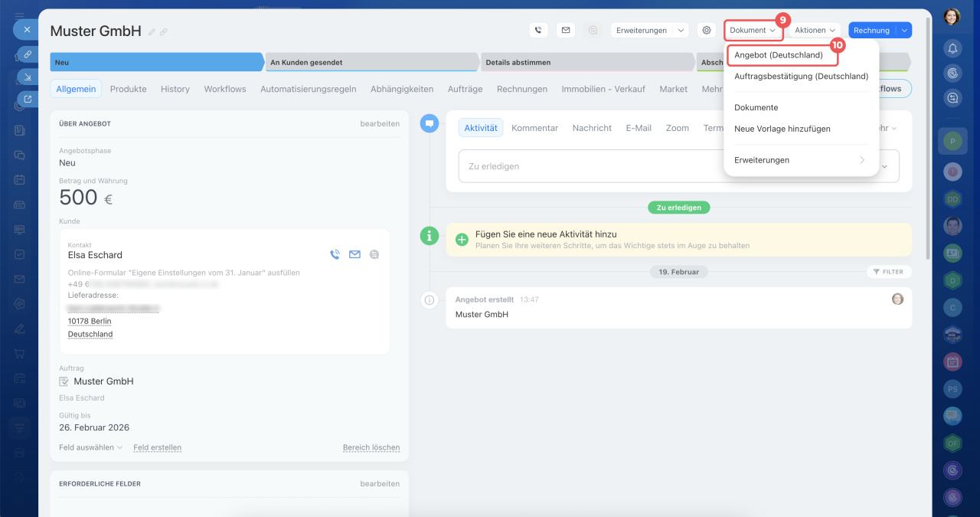Switch to the History tab
Image resolution: width=980 pixels, height=517 pixels.
pos(175,89)
